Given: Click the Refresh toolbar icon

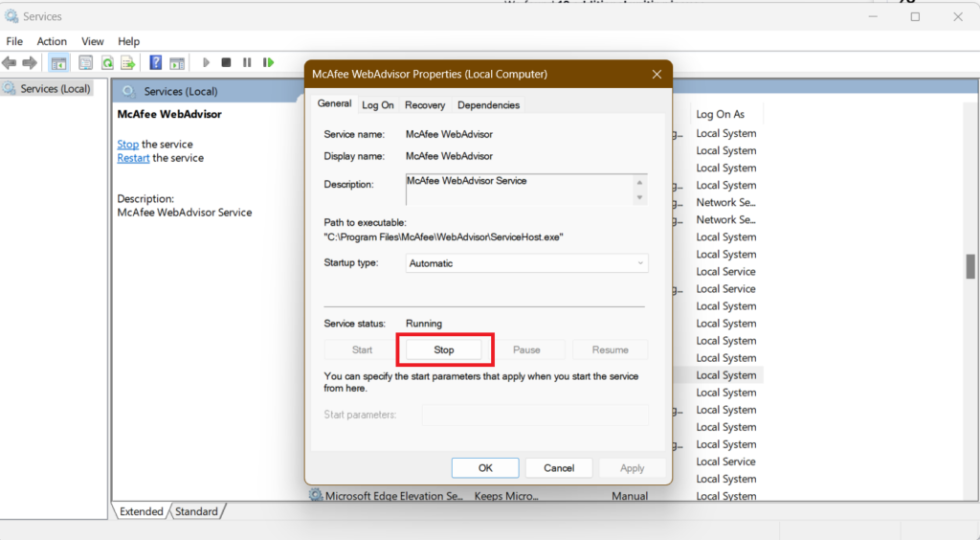Looking at the screenshot, I should [107, 62].
